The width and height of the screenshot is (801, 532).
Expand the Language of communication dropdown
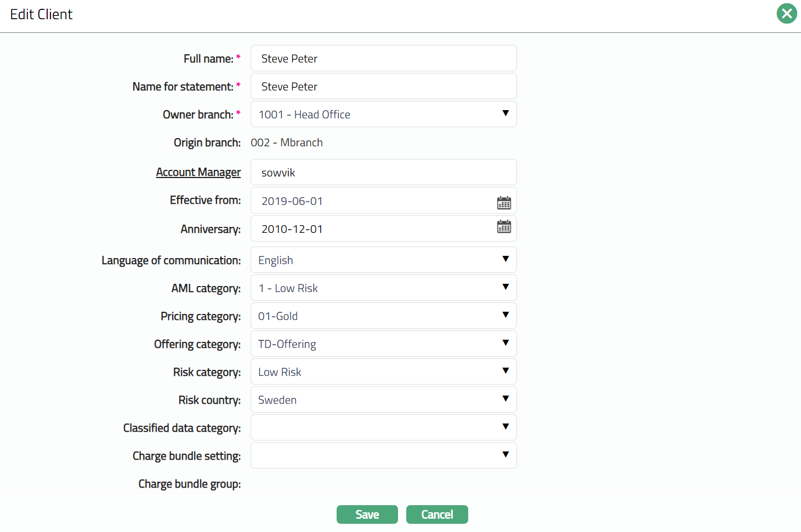click(x=383, y=260)
